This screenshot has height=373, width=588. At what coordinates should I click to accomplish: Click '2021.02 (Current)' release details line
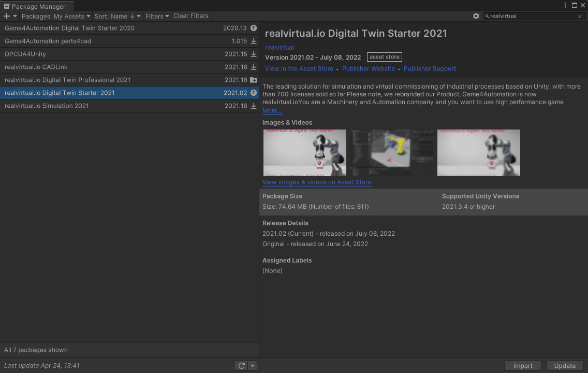pos(329,234)
